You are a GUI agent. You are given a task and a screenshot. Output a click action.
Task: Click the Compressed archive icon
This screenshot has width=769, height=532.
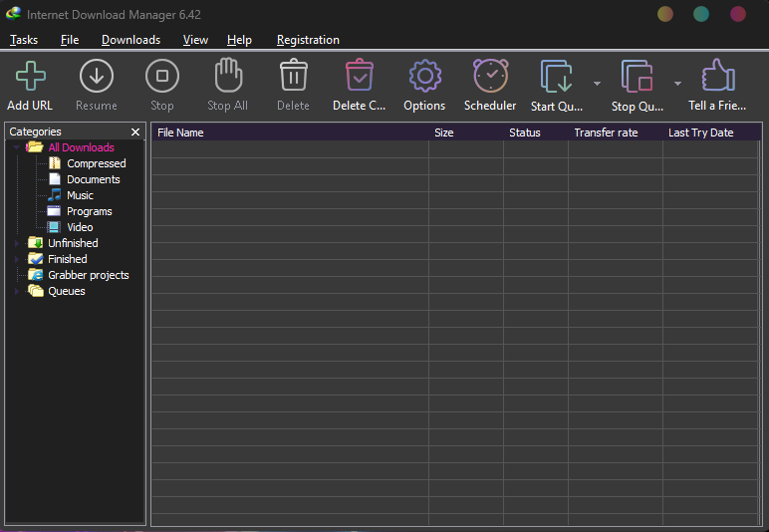coord(55,163)
